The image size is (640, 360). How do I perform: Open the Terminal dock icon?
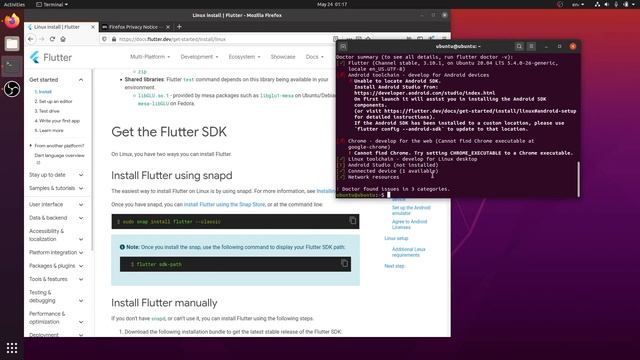[x=12, y=66]
